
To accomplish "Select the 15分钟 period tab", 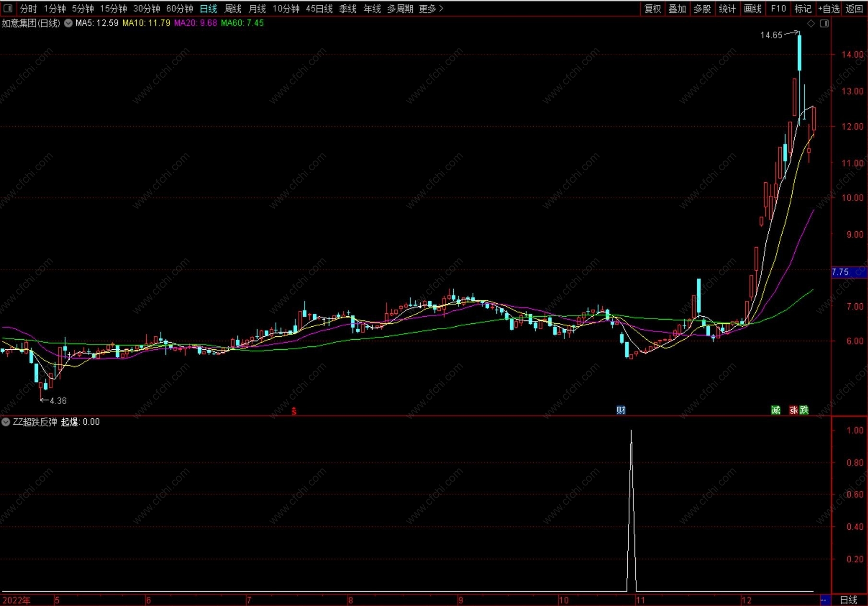I will [x=113, y=9].
